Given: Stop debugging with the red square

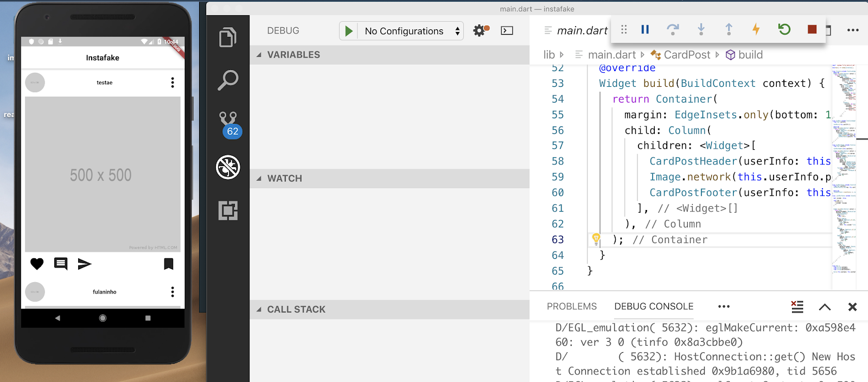Looking at the screenshot, I should 812,29.
